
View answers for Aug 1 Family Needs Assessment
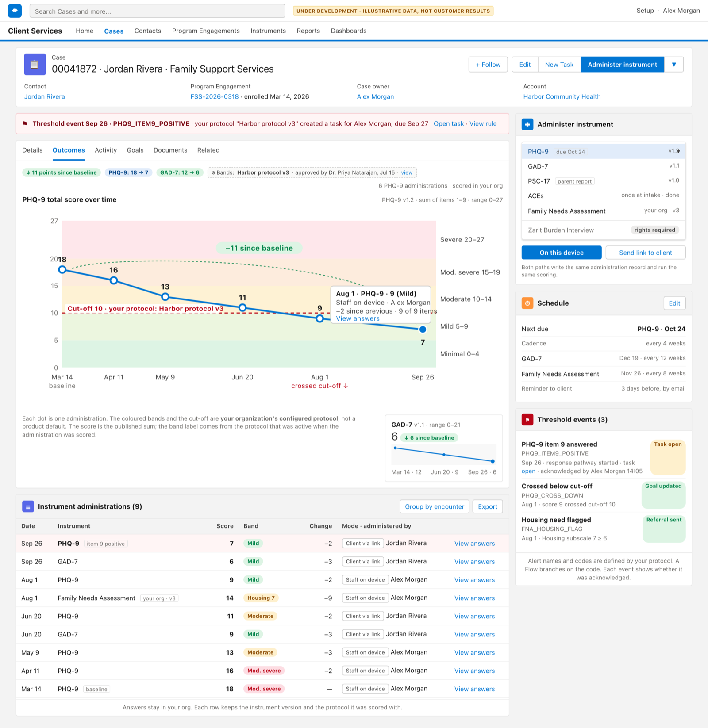(474, 598)
